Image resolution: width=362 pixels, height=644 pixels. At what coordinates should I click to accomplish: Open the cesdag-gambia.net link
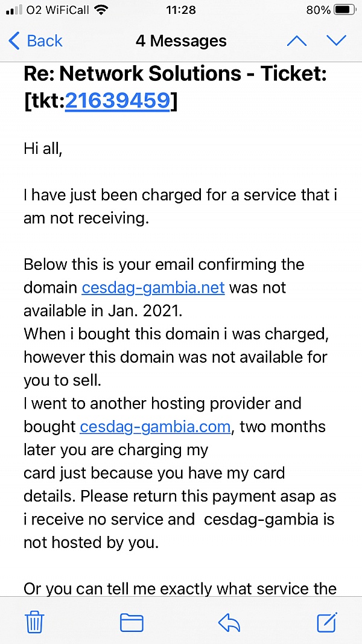click(x=153, y=288)
